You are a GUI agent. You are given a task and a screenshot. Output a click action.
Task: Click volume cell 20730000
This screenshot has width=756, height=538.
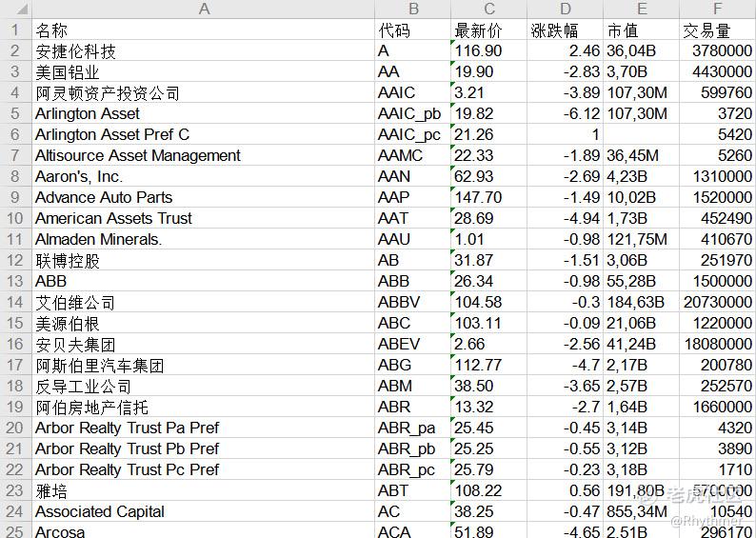tap(717, 302)
